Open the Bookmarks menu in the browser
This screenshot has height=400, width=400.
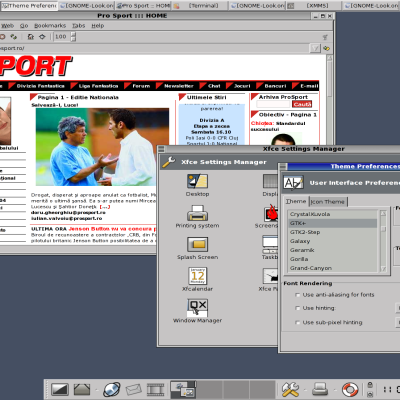50,26
